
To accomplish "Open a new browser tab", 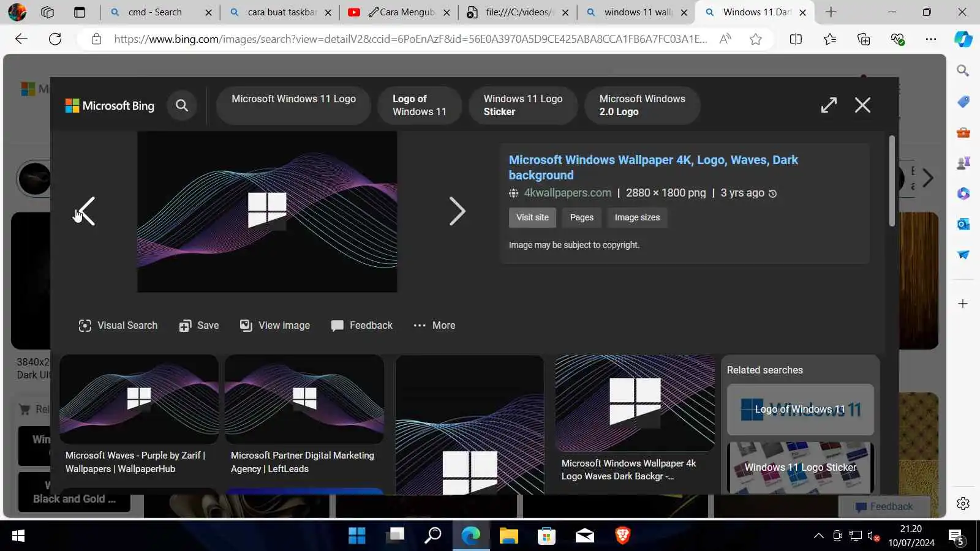I will [831, 12].
